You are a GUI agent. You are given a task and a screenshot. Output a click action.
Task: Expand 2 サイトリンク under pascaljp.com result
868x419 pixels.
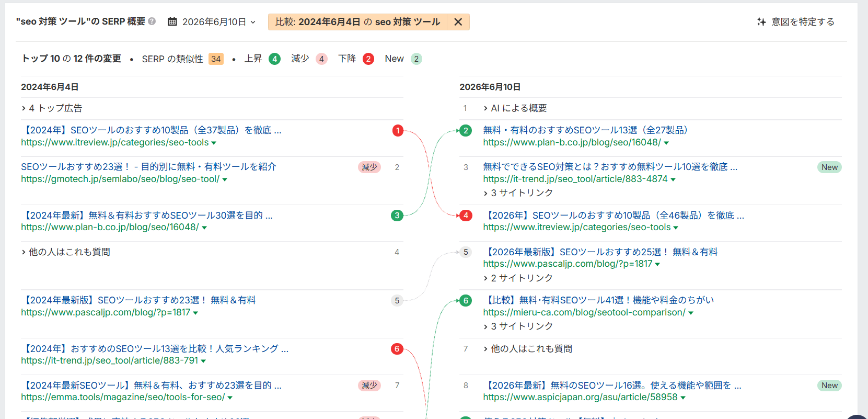point(518,278)
